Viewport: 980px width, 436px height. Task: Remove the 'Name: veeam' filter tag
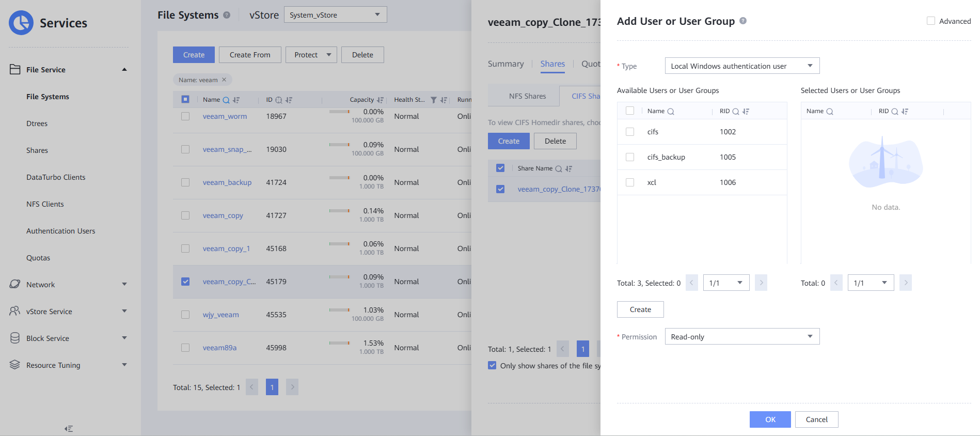click(224, 80)
